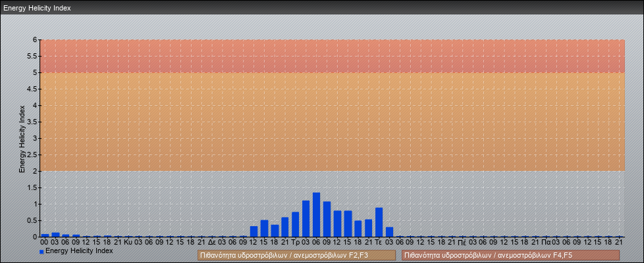Click the 1.5 tick on the y-axis
The height and width of the screenshot is (263, 644).
point(33,187)
